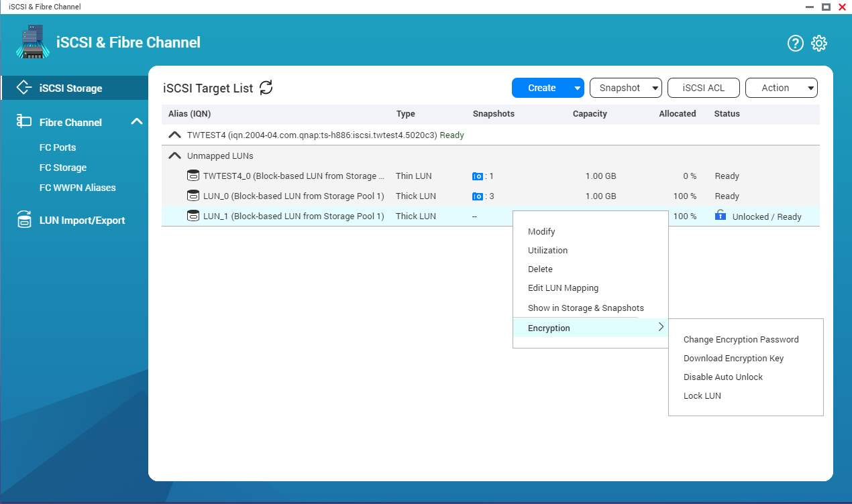Viewport: 852px width, 504px height.
Task: Maximize the iSCSI & Fibre Channel window
Action: pyautogui.click(x=827, y=7)
